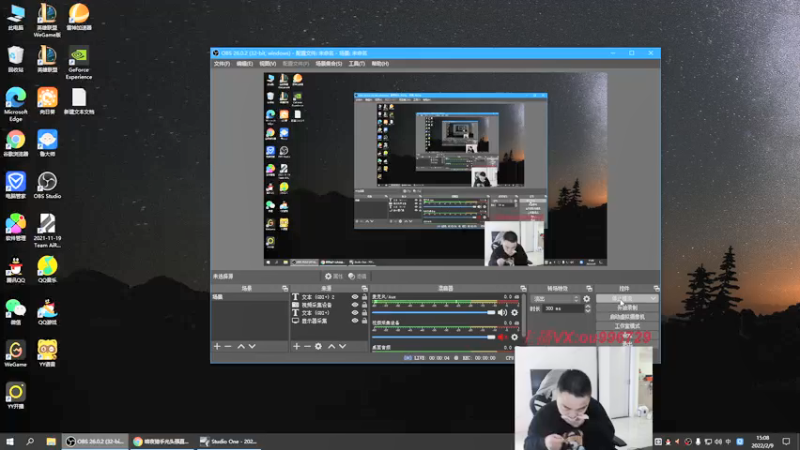Add a new scene with the plus icon
This screenshot has width=800, height=450.
pyautogui.click(x=217, y=346)
